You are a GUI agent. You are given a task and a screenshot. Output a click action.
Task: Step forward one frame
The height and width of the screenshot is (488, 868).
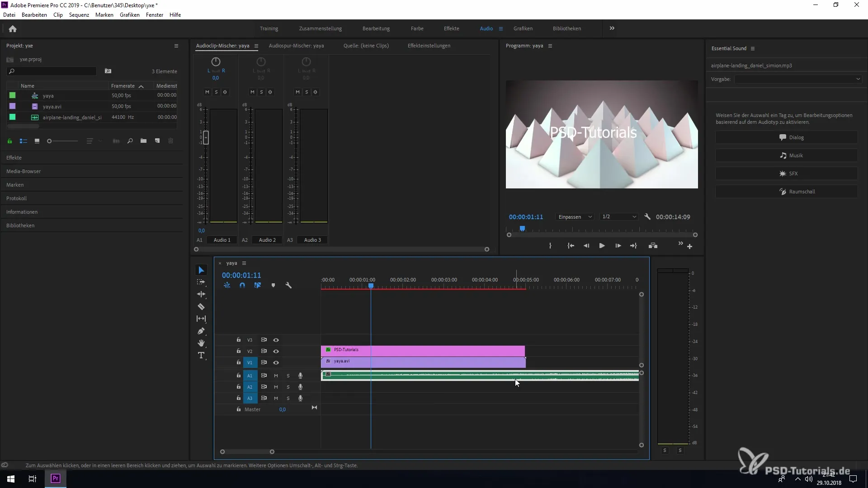pyautogui.click(x=618, y=246)
